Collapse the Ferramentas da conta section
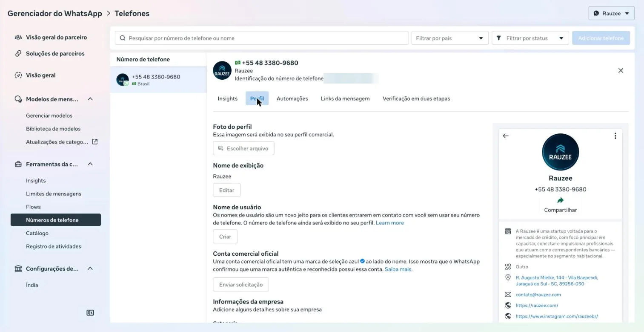Image resolution: width=644 pixels, height=332 pixels. (90, 164)
